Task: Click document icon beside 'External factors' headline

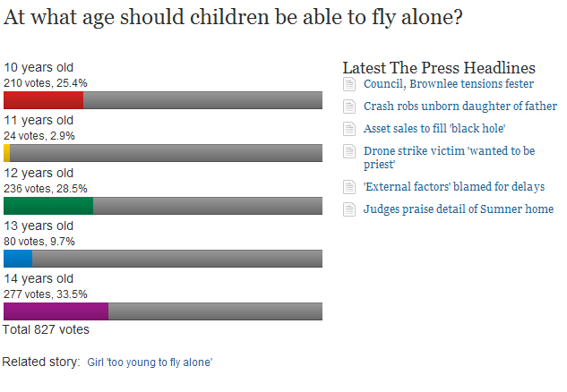Action: (349, 188)
